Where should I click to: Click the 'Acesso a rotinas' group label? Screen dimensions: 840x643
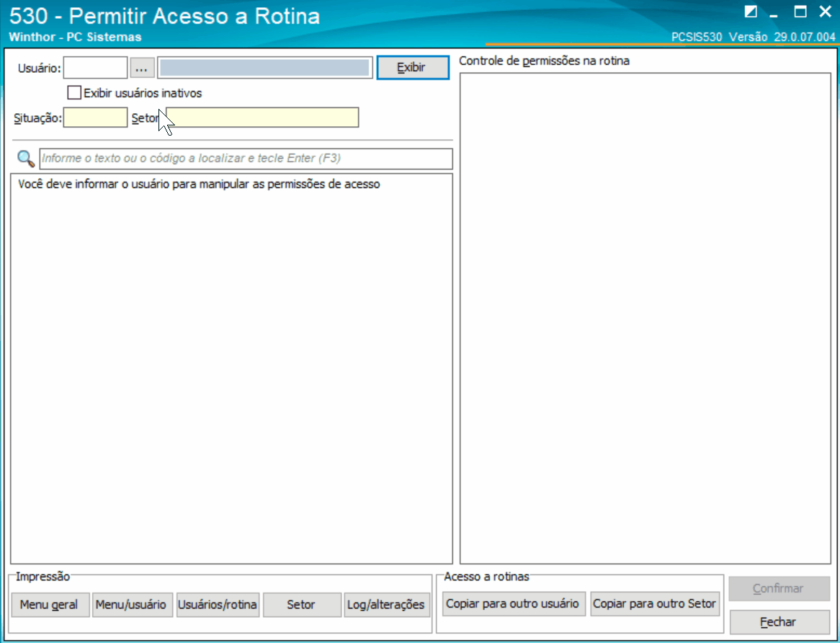tap(486, 577)
